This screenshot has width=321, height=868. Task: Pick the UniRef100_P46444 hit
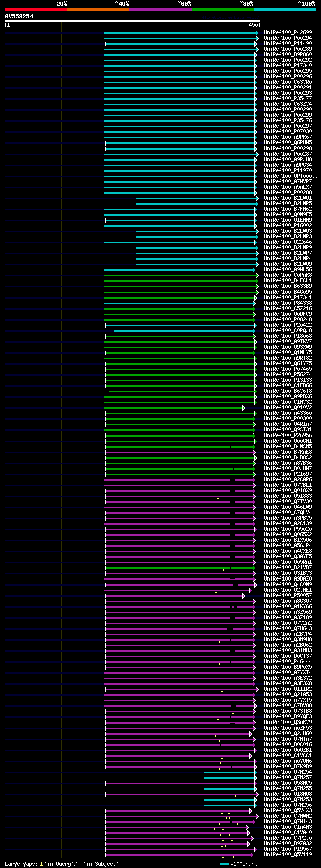(x=288, y=662)
